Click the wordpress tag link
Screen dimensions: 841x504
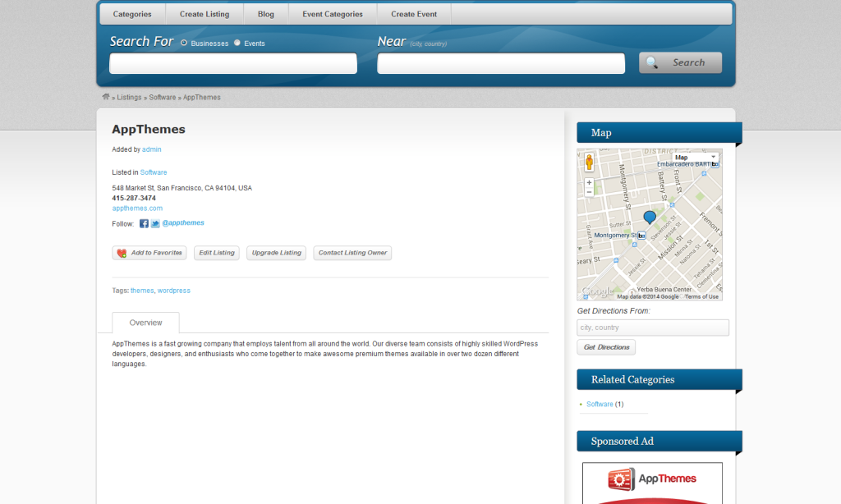[174, 291]
